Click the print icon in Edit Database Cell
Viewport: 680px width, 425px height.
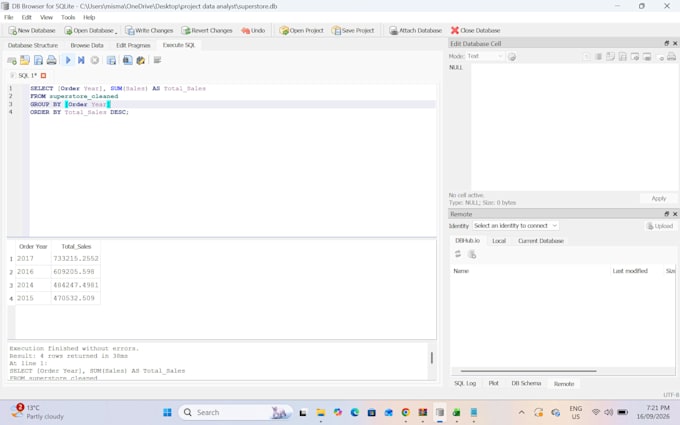[x=671, y=56]
